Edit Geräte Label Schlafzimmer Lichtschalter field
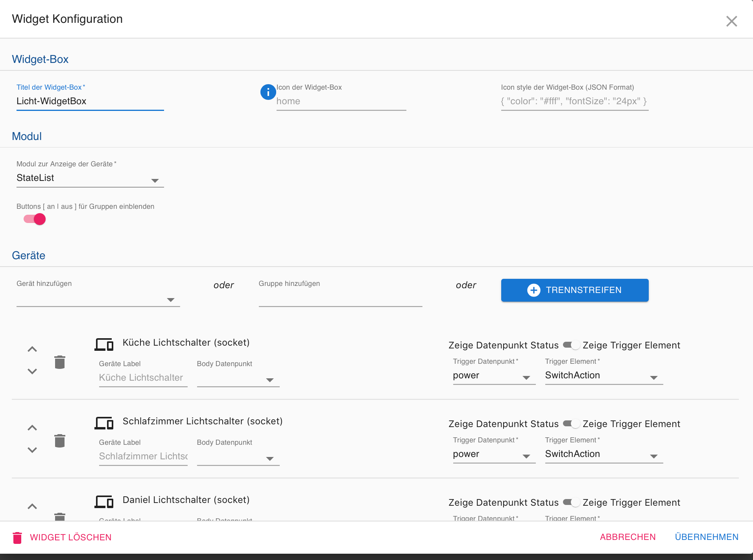 [143, 457]
